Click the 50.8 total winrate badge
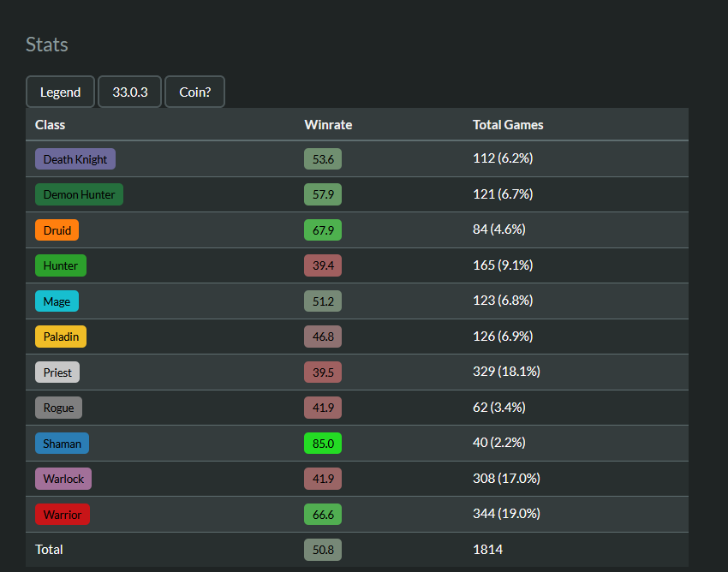The width and height of the screenshot is (728, 572). [323, 550]
